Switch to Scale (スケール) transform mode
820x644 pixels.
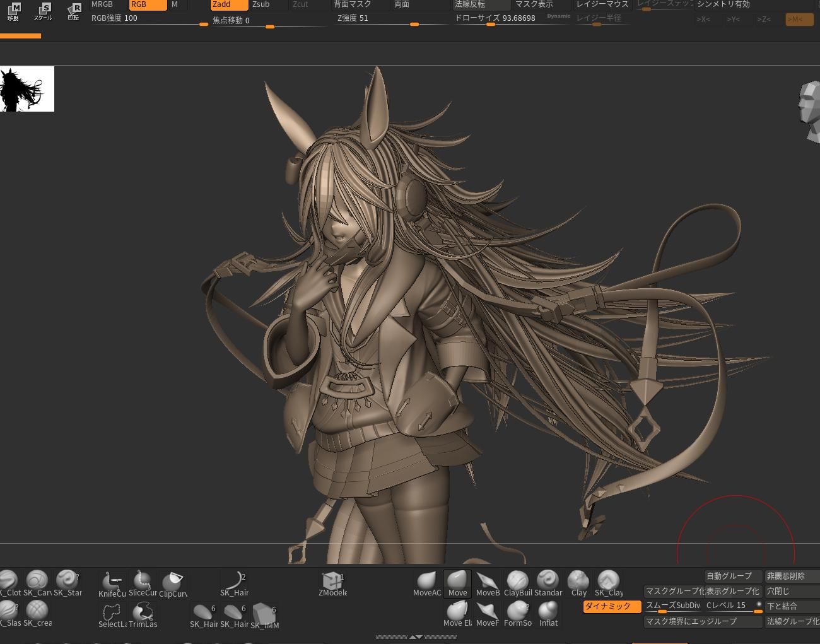[43, 11]
